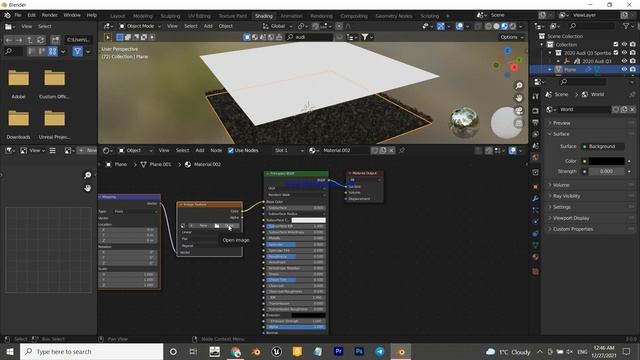Switch to solid viewport shading
This screenshot has width=640, height=360.
click(496, 26)
